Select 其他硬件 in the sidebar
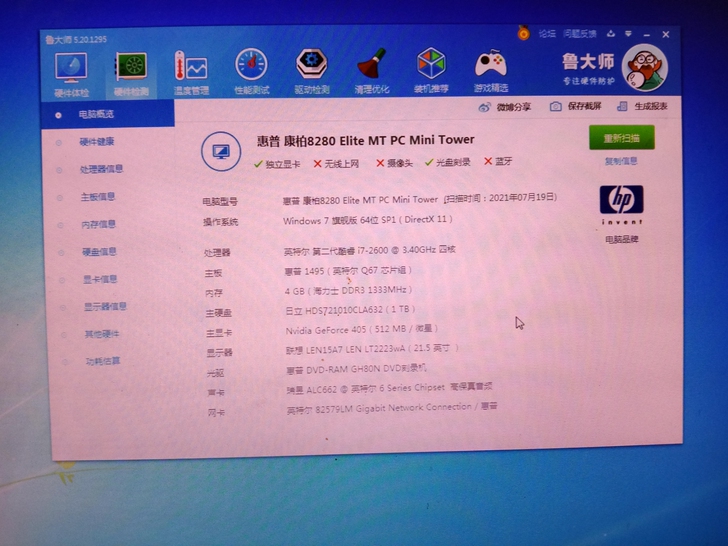728x546 pixels. (102, 334)
